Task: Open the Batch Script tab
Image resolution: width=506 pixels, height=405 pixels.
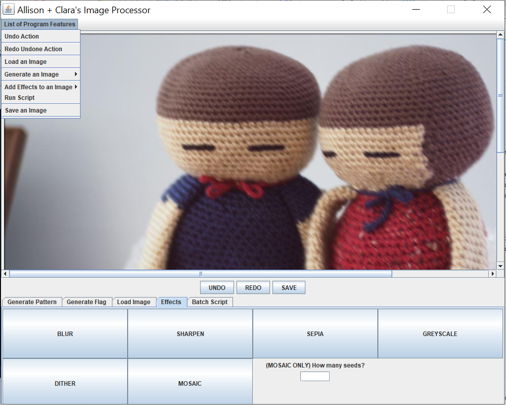Action: point(210,302)
